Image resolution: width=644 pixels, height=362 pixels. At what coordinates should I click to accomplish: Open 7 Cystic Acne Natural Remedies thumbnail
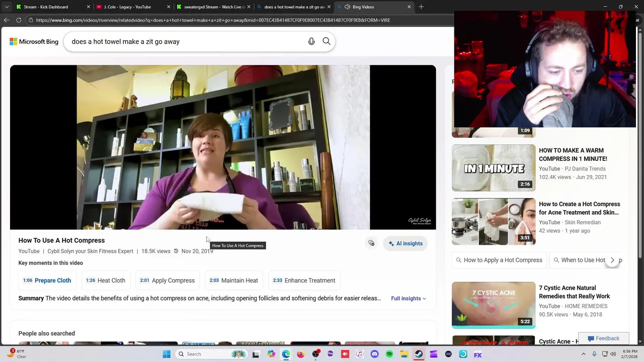[494, 305]
